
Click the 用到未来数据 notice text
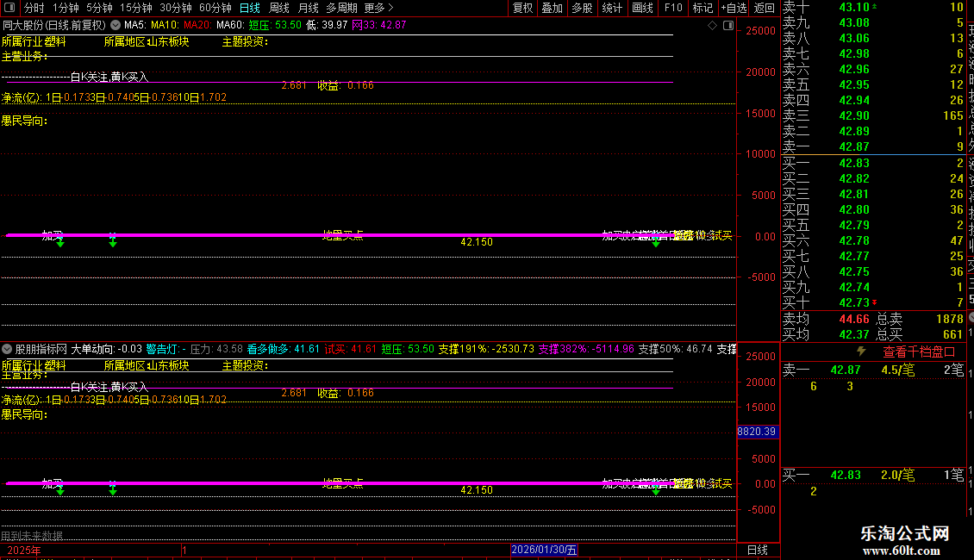click(32, 535)
